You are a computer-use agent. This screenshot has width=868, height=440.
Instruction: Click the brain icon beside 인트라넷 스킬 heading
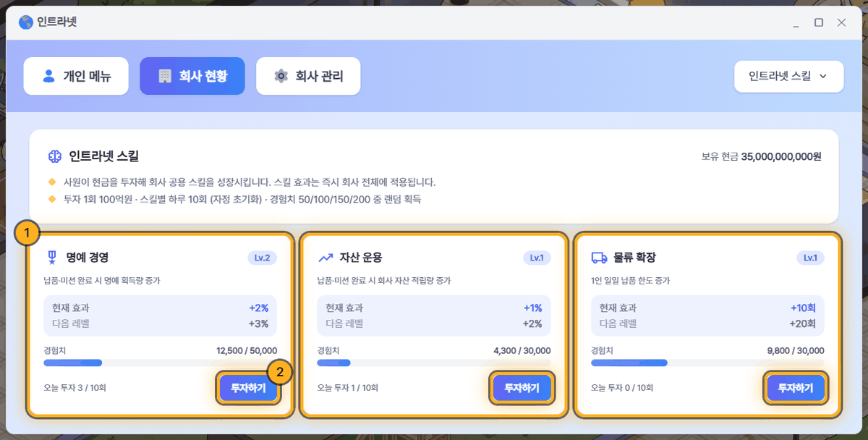[54, 156]
